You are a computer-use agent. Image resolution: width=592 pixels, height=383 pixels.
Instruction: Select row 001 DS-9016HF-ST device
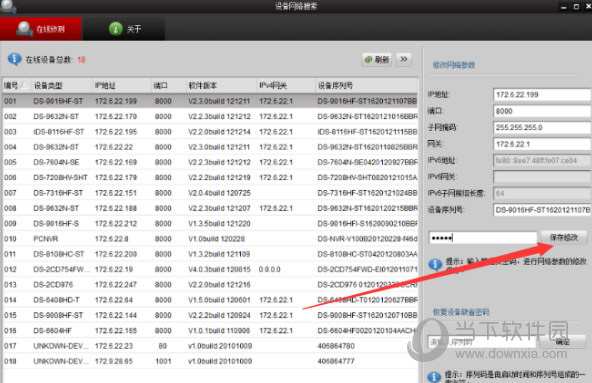210,101
